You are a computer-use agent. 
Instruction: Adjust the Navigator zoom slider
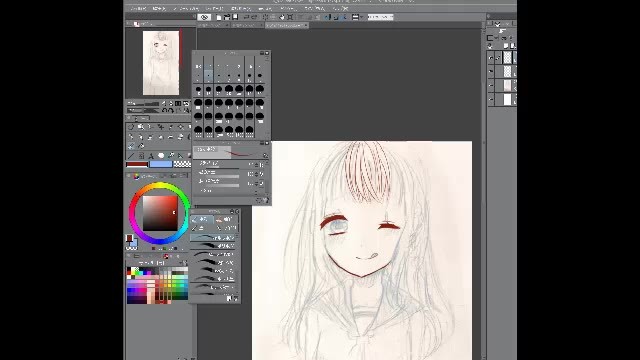(x=144, y=104)
